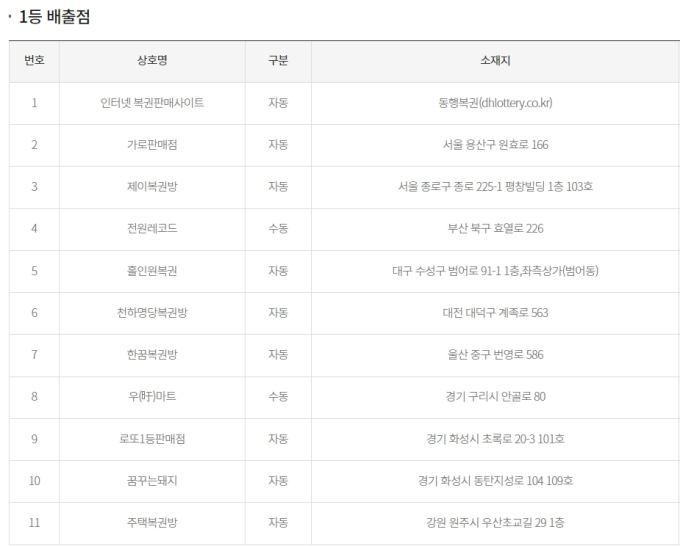
Task: Select store name 홀인원복권
Action: pos(152,271)
